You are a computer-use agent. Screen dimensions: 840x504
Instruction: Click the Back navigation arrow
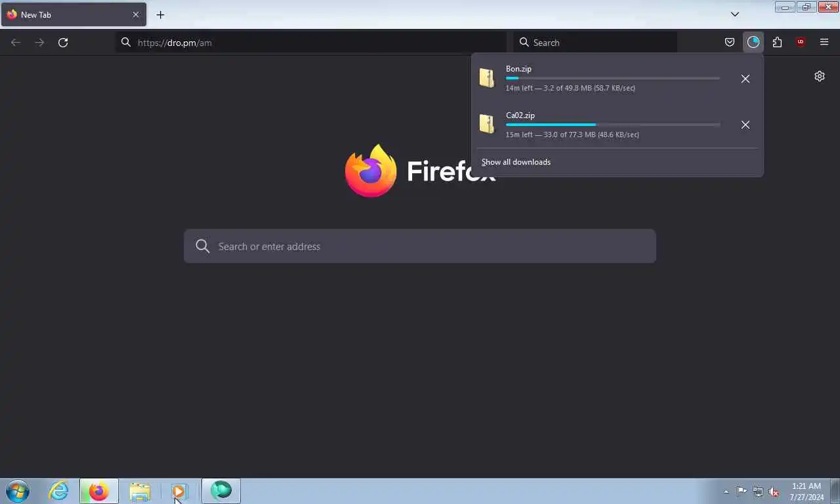coord(16,43)
